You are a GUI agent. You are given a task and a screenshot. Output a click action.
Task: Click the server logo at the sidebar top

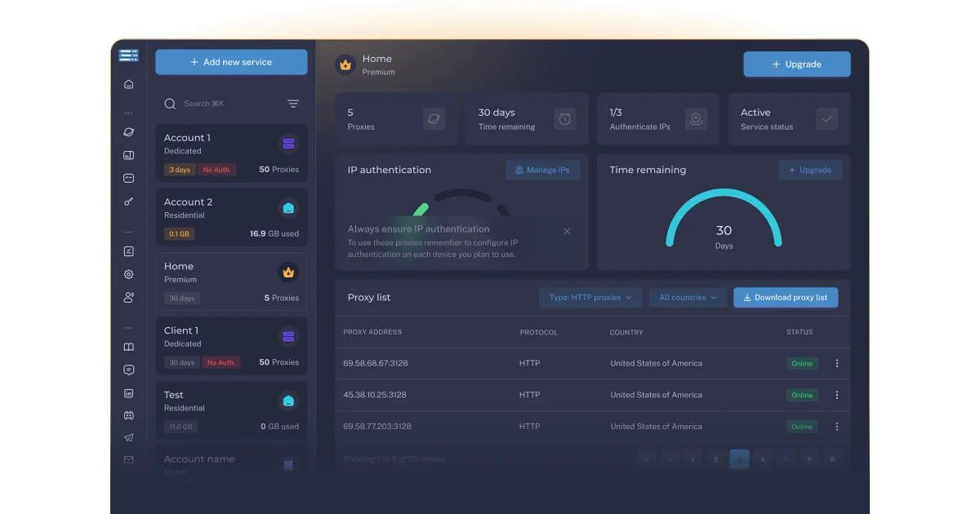click(x=128, y=55)
